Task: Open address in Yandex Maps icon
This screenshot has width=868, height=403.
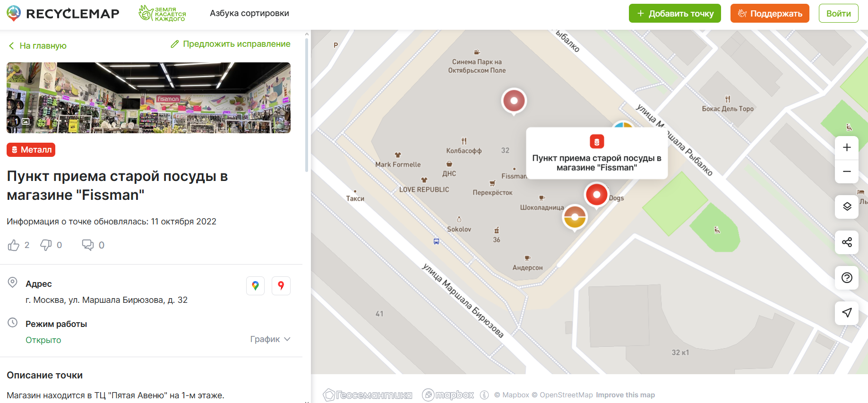Action: (x=281, y=286)
